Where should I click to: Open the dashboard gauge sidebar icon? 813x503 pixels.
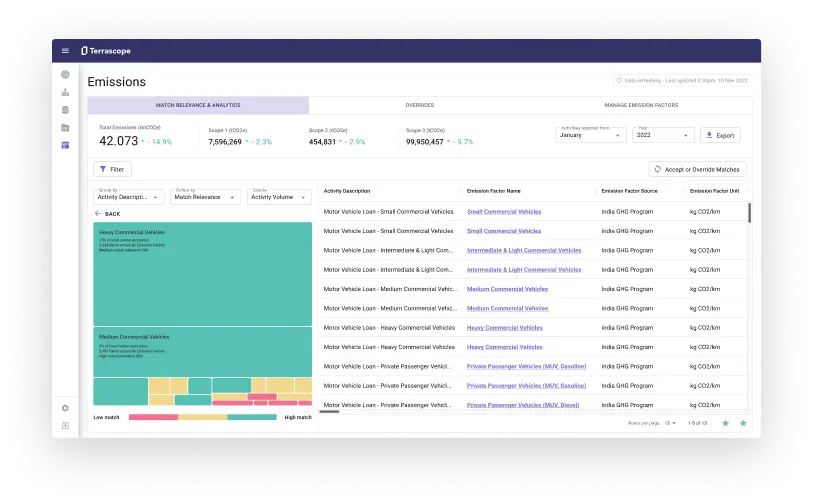(65, 75)
